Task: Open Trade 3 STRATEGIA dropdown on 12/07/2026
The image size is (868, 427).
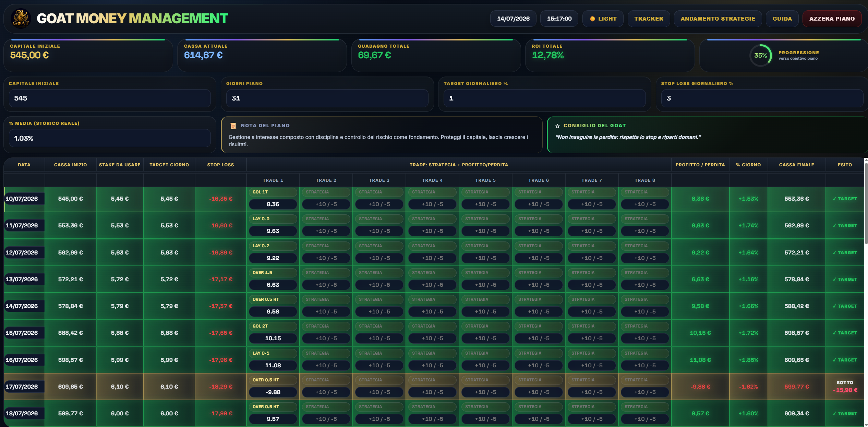Action: coord(379,246)
